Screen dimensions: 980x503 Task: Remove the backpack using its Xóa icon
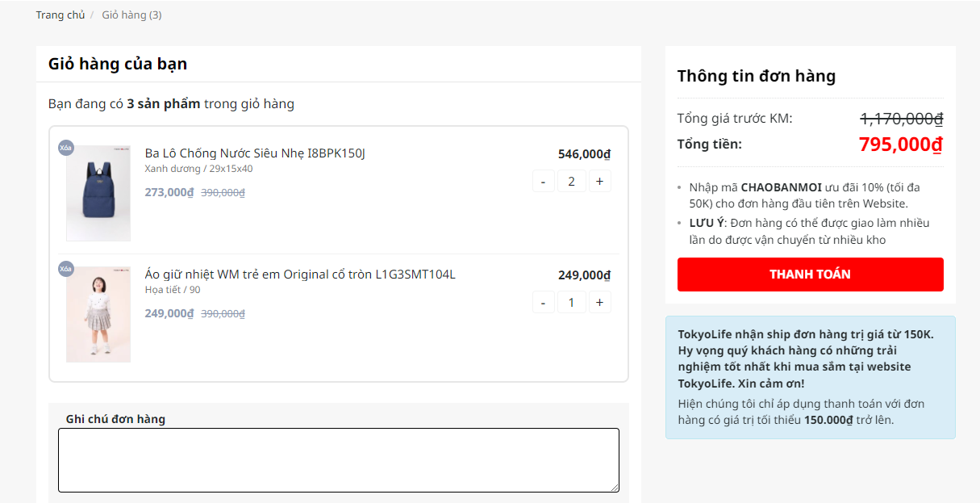66,148
